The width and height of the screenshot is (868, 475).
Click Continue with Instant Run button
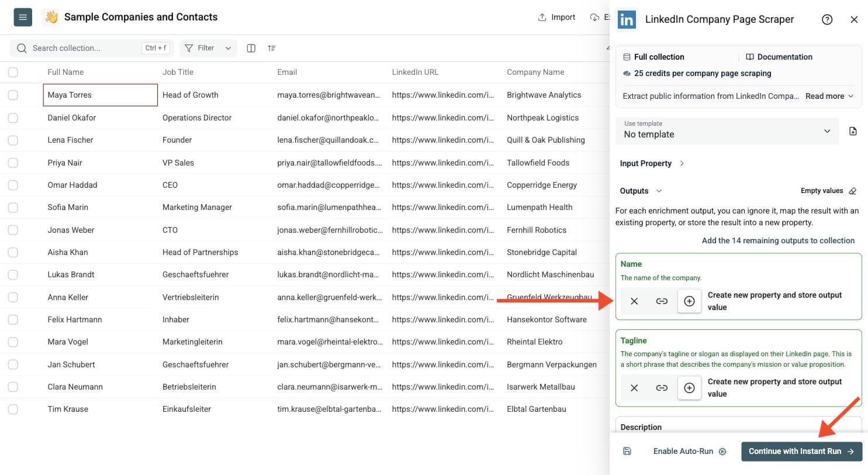pyautogui.click(x=801, y=451)
